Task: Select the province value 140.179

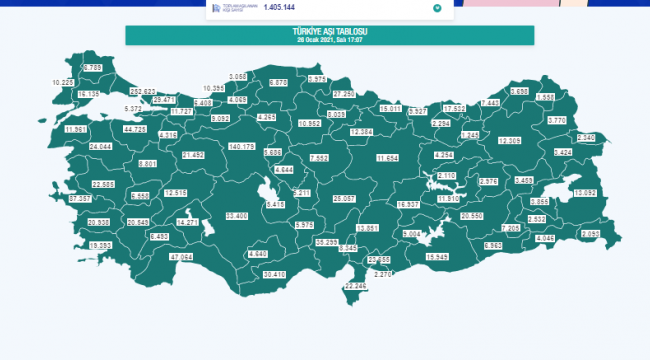Action: pos(242,146)
